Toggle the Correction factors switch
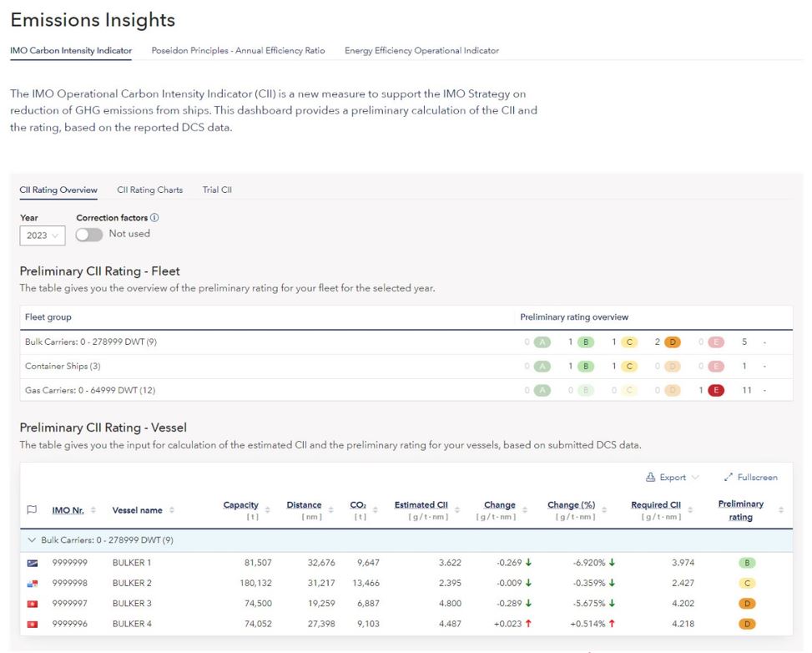 [88, 235]
